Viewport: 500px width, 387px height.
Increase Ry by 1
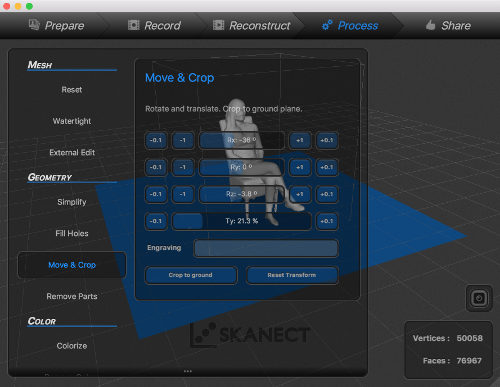coord(300,167)
